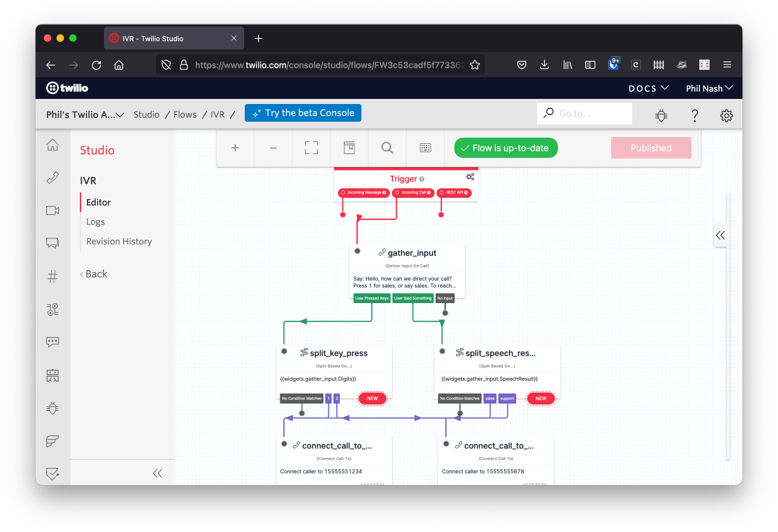Open the Phil Nash account menu
The height and width of the screenshot is (532, 778).
[710, 88]
